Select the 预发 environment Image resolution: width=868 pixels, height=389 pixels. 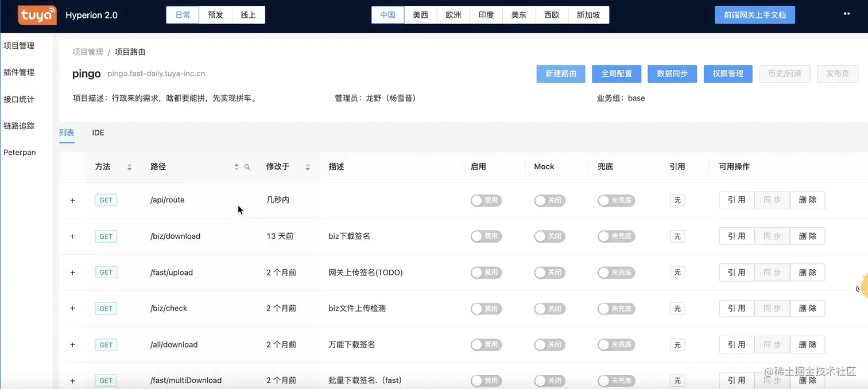(216, 15)
